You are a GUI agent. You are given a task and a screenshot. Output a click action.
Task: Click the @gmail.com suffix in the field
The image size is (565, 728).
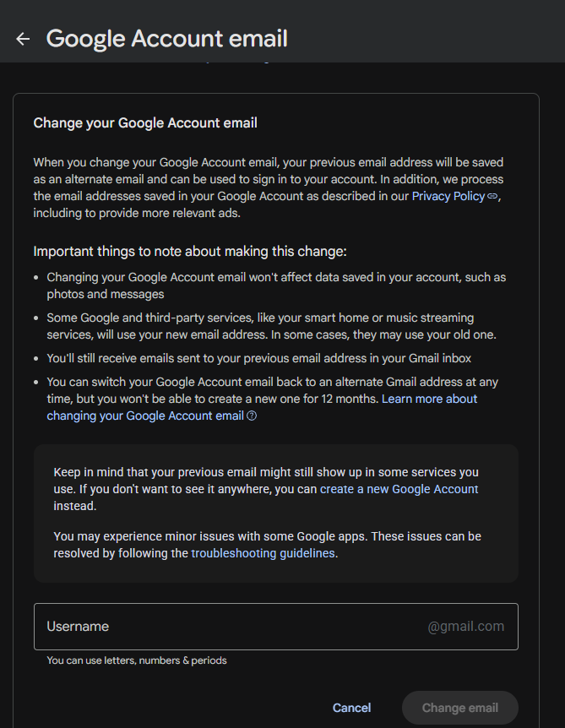(x=465, y=627)
